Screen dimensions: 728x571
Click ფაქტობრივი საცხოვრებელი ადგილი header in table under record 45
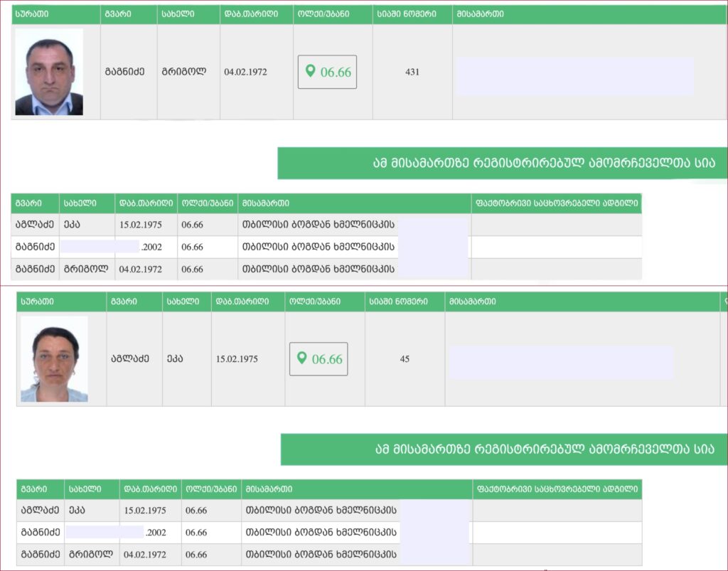557,489
